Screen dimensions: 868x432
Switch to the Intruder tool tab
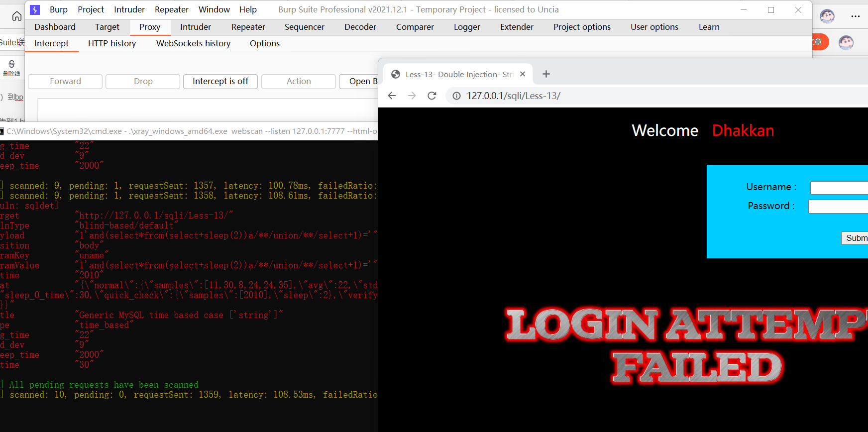[x=196, y=27]
